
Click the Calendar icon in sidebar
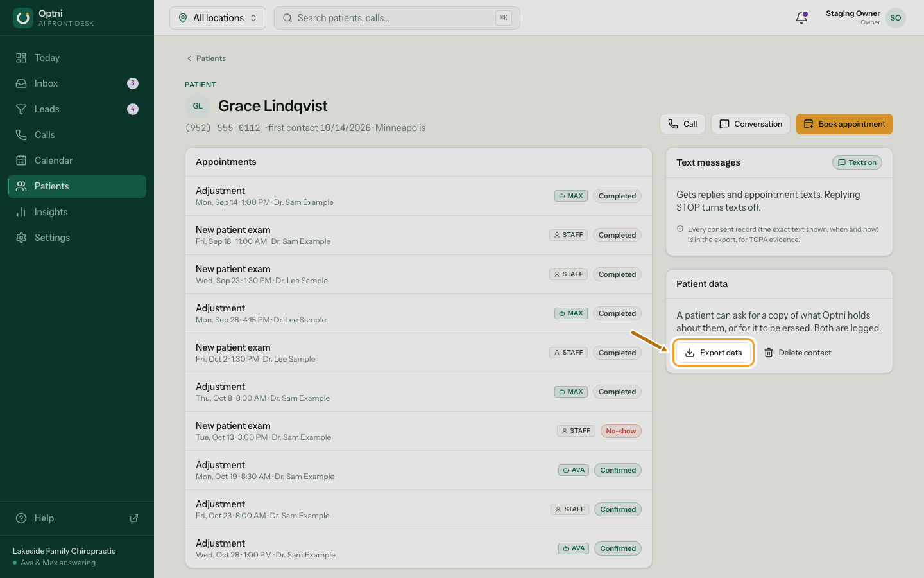coord(21,161)
